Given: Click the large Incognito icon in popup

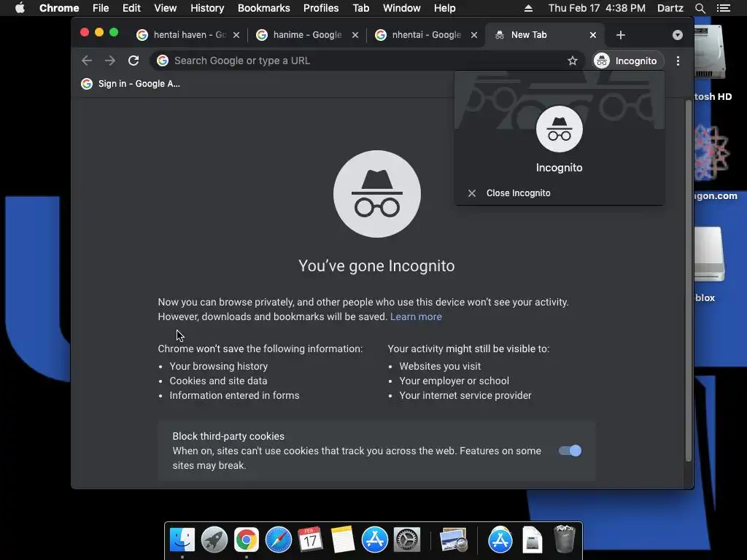Looking at the screenshot, I should tap(560, 129).
